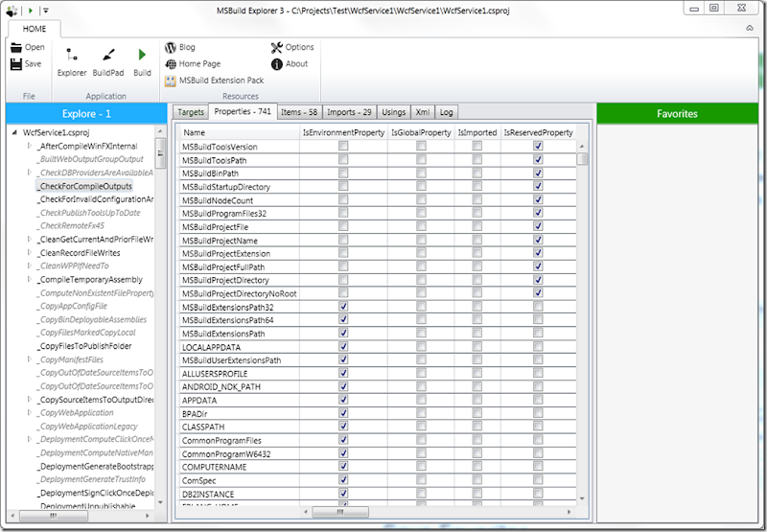The height and width of the screenshot is (532, 767).
Task: Expand _CheckDBProvidersAreAvailable tree node
Action: click(x=30, y=173)
